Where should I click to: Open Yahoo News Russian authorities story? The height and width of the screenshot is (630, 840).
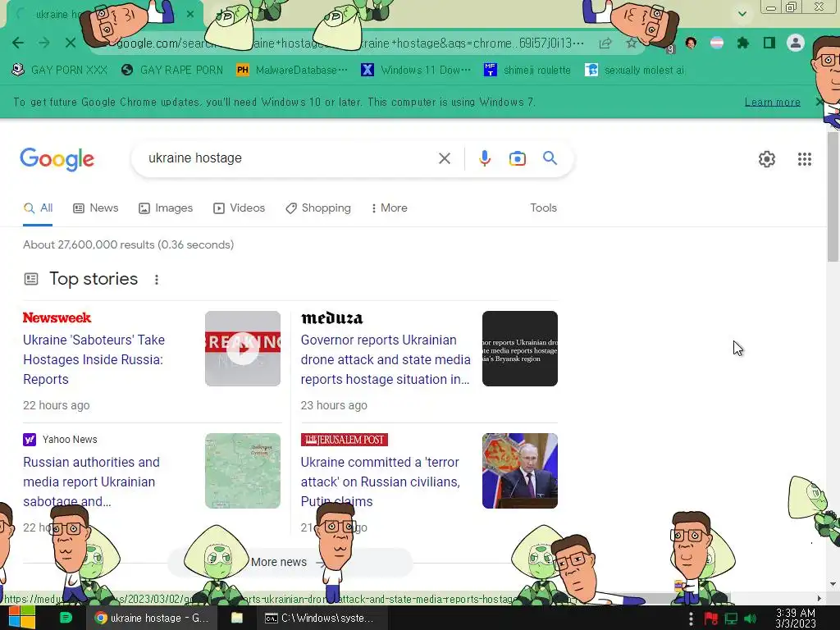click(x=91, y=482)
